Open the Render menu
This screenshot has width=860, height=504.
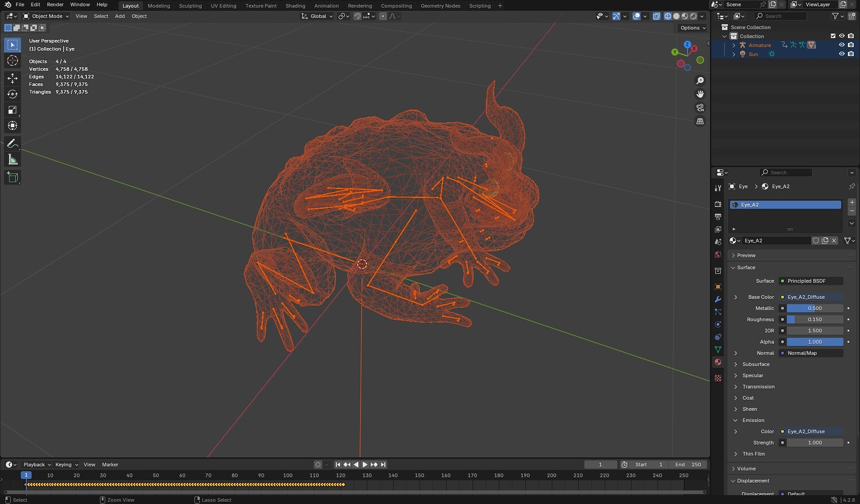(55, 5)
